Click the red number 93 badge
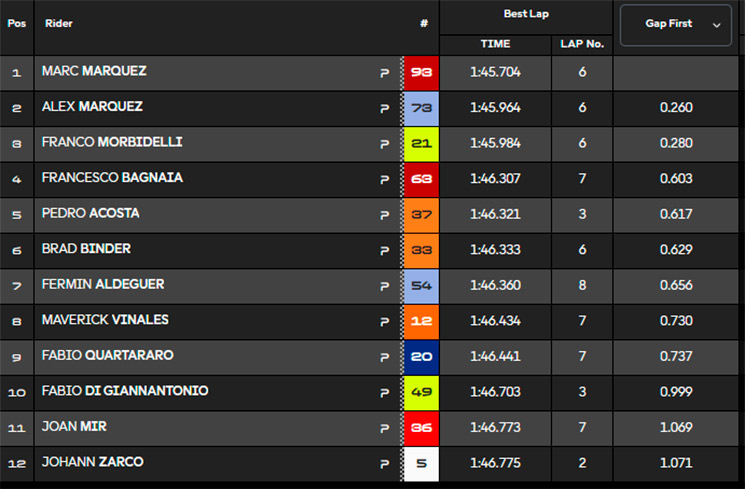Screen dimensions: 745x489 point(421,73)
